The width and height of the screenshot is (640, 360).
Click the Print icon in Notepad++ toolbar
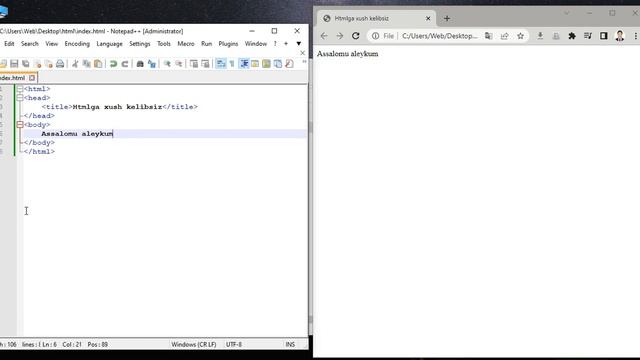click(x=60, y=64)
